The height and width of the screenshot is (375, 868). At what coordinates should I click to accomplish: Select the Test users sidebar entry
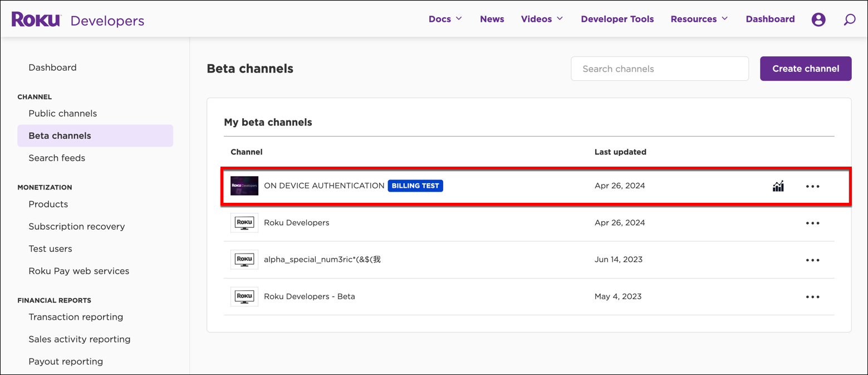[x=50, y=249]
